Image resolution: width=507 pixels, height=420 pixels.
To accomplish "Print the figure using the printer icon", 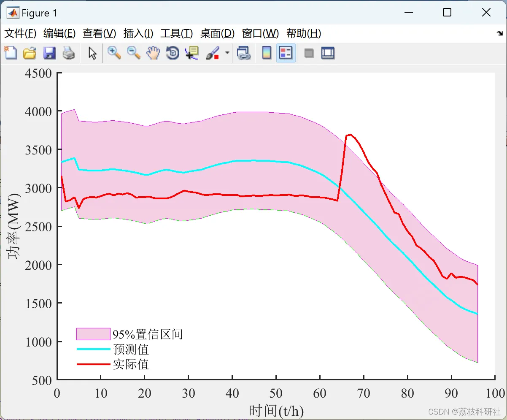I will (x=68, y=53).
